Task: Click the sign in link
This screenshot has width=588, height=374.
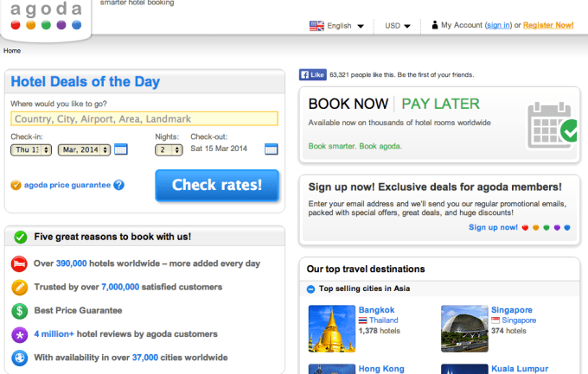Action: [x=498, y=25]
